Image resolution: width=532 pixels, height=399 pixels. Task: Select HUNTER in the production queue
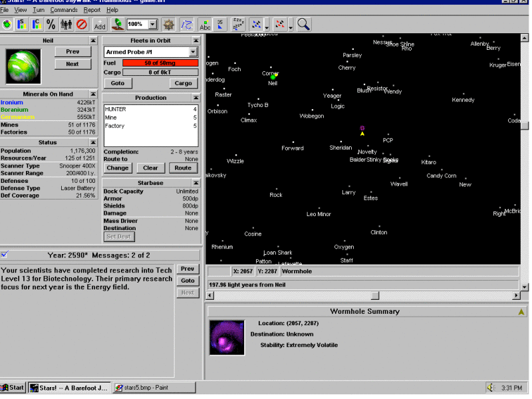click(x=151, y=109)
